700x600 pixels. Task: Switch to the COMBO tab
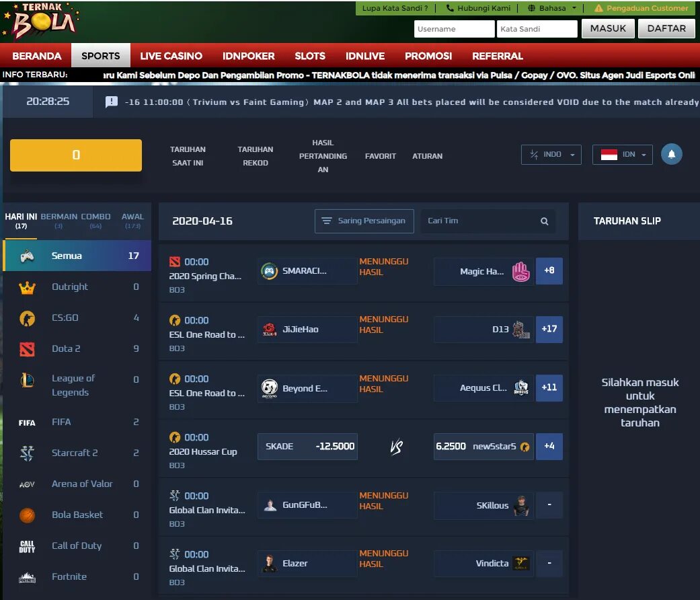click(x=95, y=221)
